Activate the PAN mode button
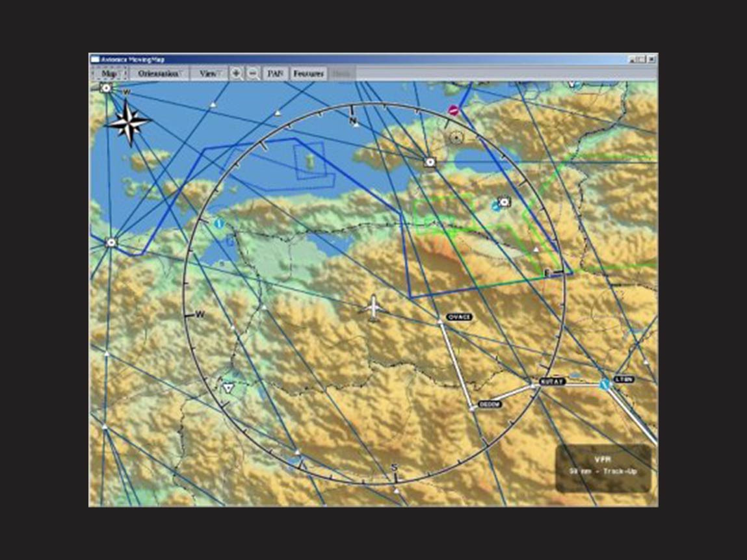 coord(276,73)
